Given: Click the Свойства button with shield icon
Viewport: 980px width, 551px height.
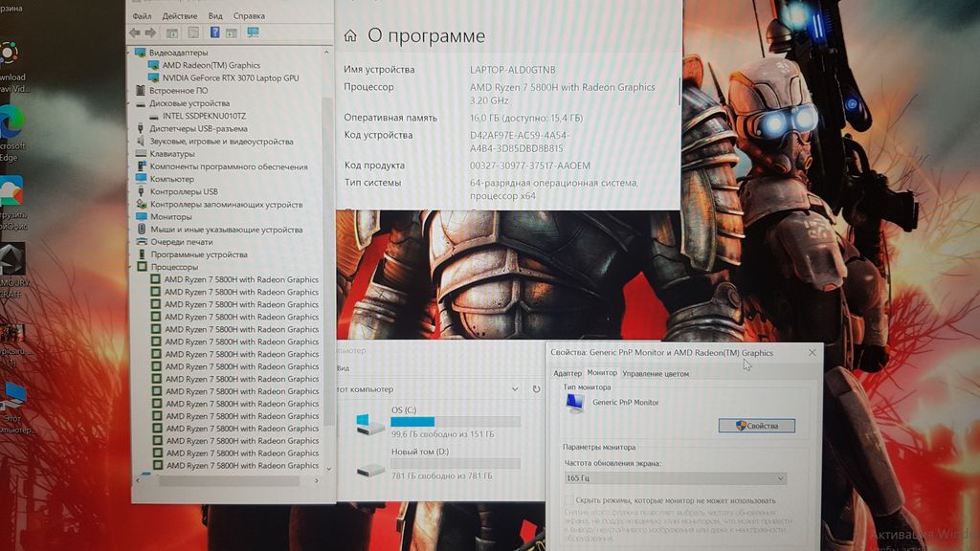Looking at the screenshot, I should point(756,426).
